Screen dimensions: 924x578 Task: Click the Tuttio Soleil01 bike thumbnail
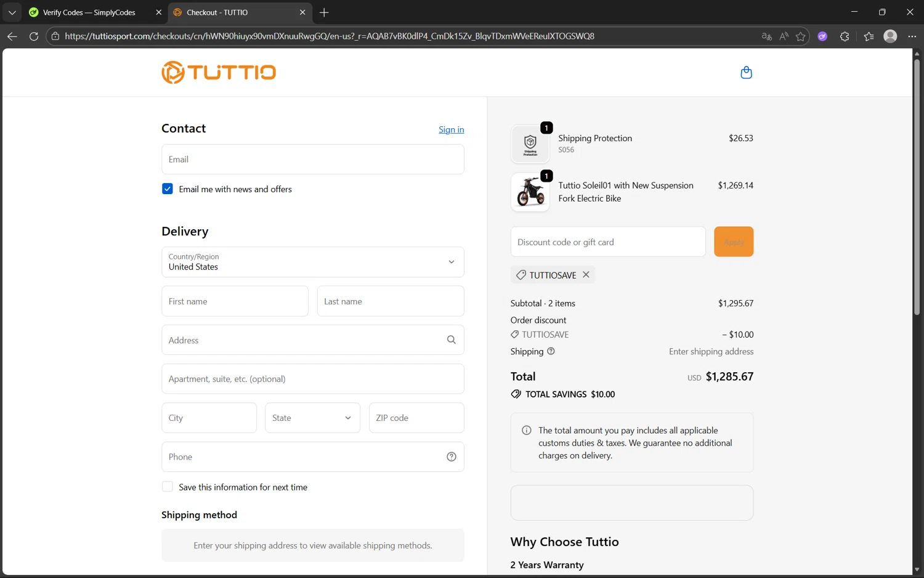pyautogui.click(x=530, y=192)
